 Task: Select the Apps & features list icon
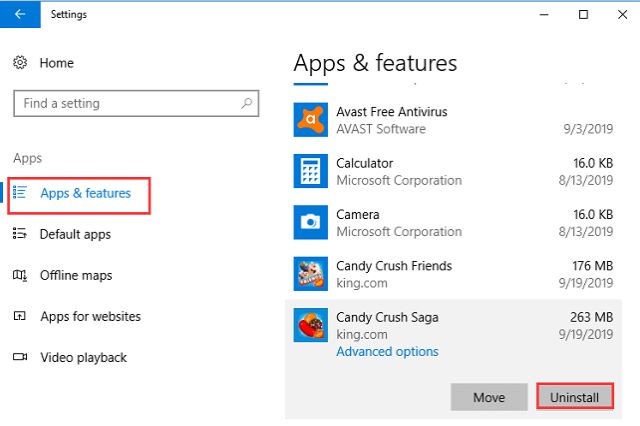point(20,192)
